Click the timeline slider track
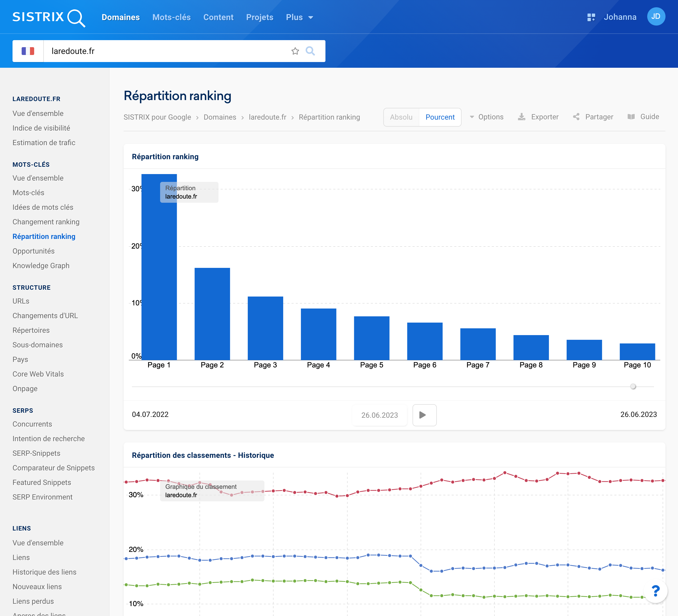Screen dimensions: 678x616 pyautogui.click(x=393, y=386)
